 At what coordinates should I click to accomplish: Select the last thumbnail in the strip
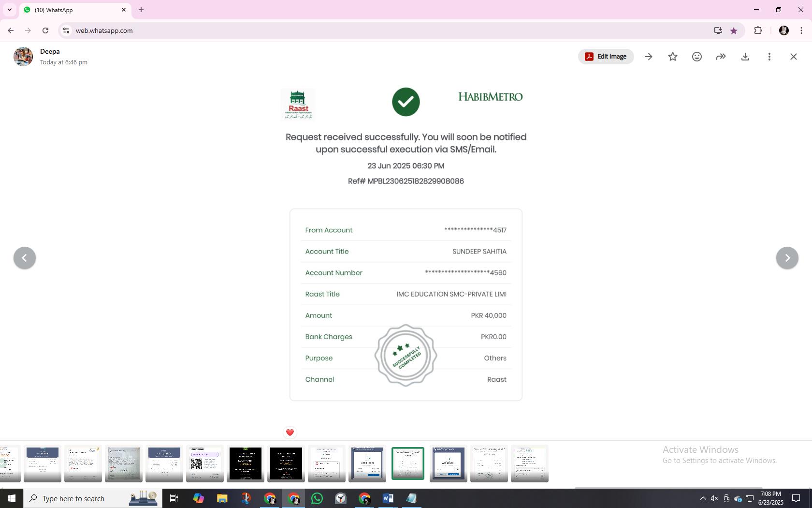pyautogui.click(x=530, y=463)
